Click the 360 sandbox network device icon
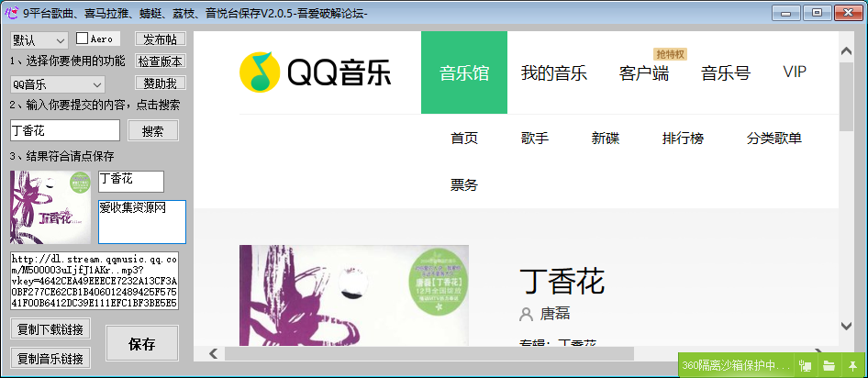The height and width of the screenshot is (378, 868). pos(806,365)
